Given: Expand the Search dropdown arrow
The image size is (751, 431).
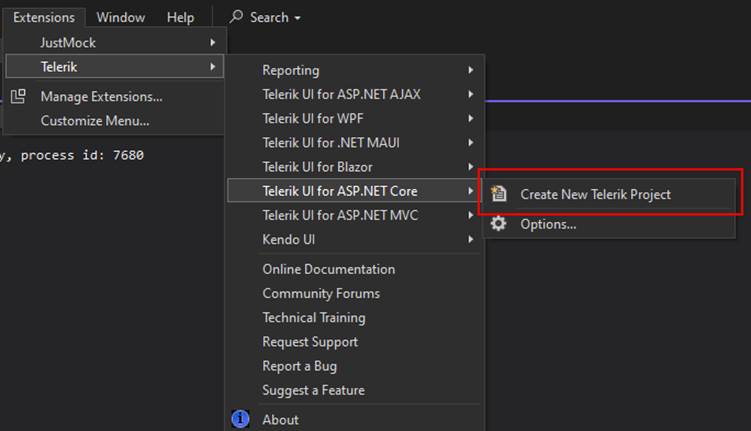Looking at the screenshot, I should pyautogui.click(x=297, y=18).
